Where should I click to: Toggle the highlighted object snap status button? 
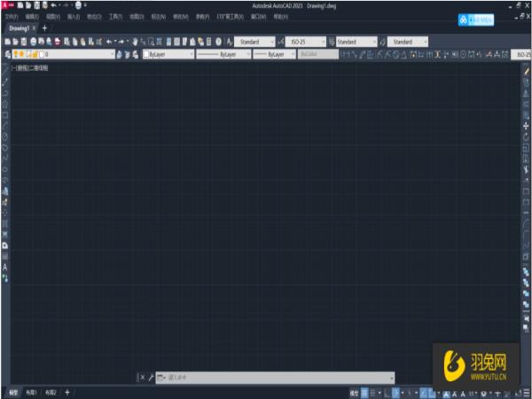(x=425, y=392)
